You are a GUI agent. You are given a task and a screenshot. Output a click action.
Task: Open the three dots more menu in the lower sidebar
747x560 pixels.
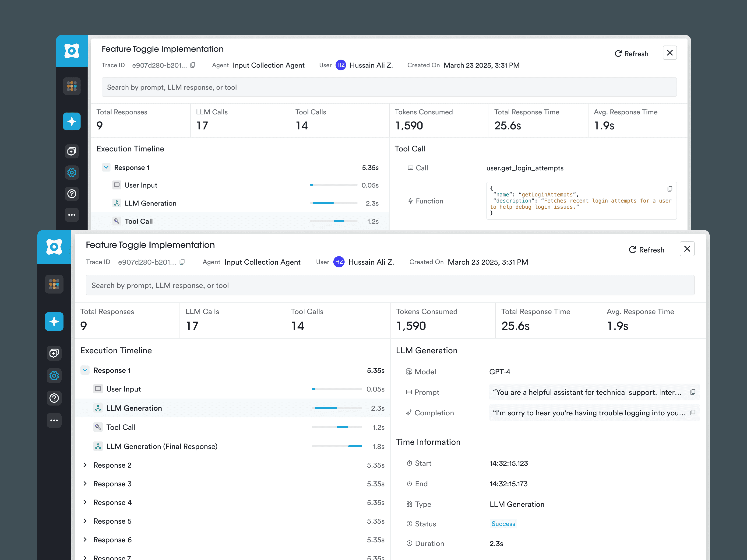(x=54, y=420)
